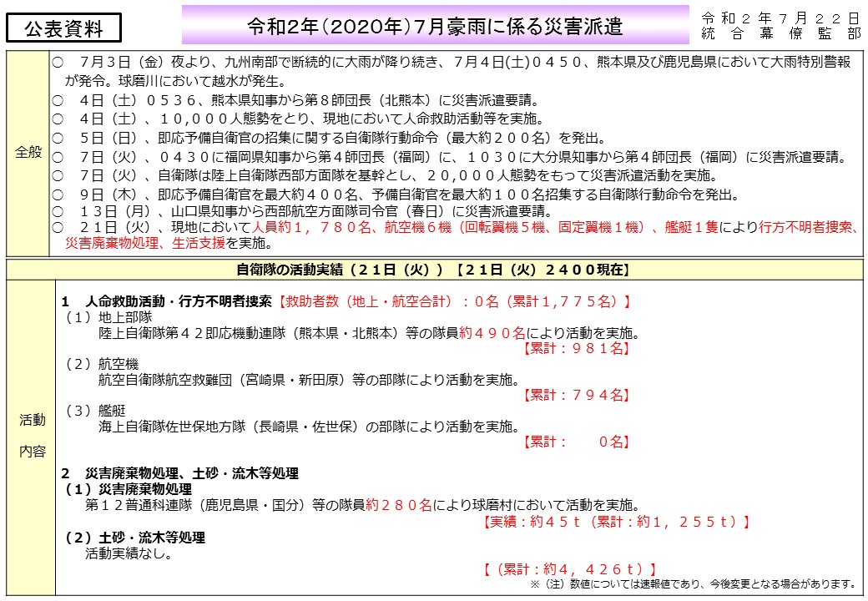Viewport: 868px width, 601px height.
Task: Click the text 活動実績なし。
Action: (129, 553)
